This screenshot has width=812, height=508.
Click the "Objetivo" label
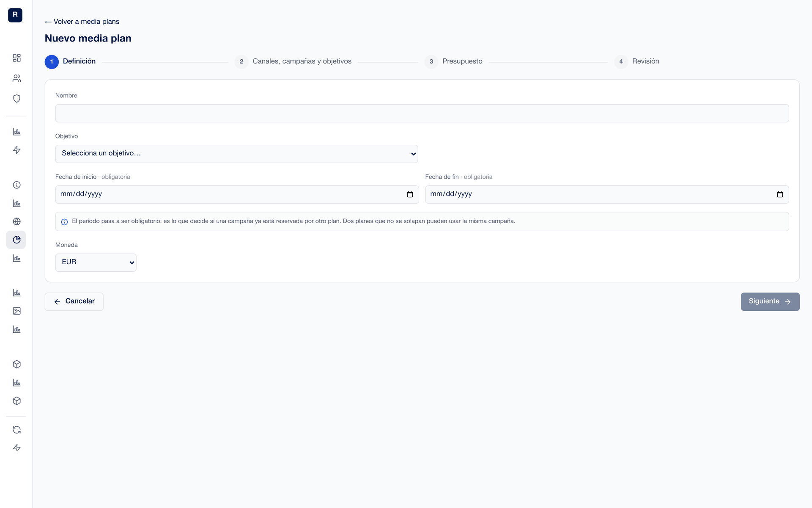tap(66, 136)
